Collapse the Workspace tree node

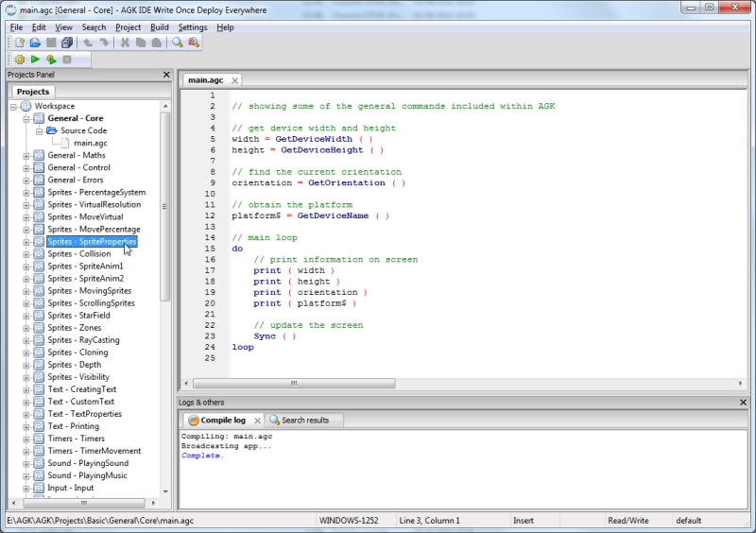click(13, 106)
